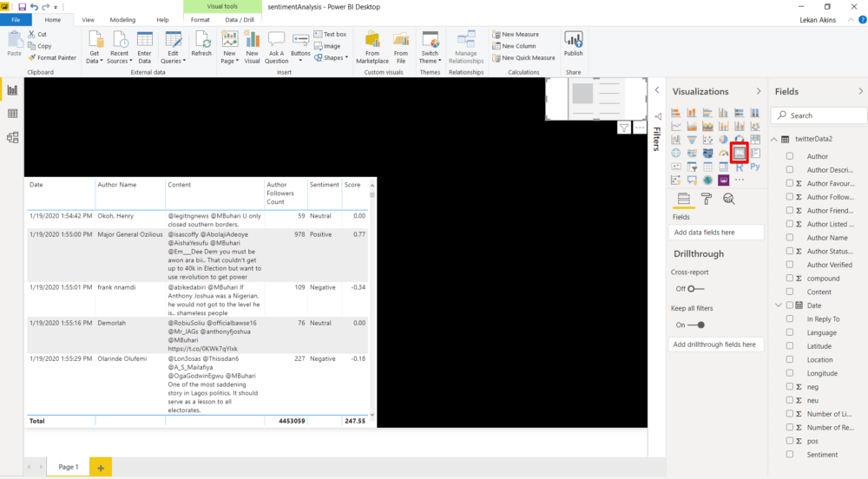868x479 pixels.
Task: Open the Analytics magnifier pane
Action: 729,199
